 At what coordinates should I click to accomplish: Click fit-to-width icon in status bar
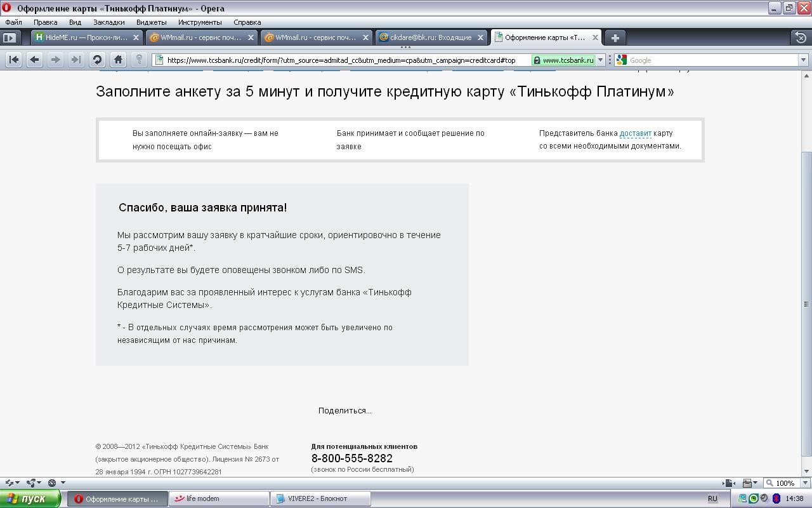tap(729, 483)
